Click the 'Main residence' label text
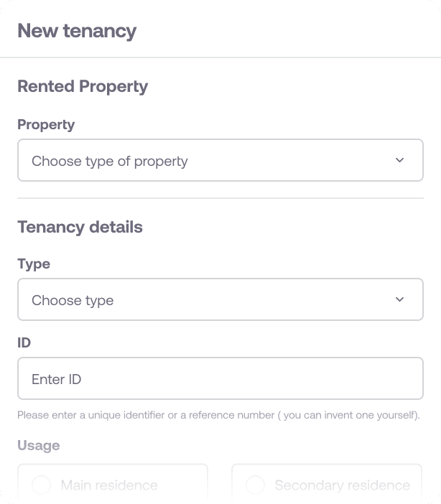Image resolution: width=441 pixels, height=504 pixels. (109, 485)
